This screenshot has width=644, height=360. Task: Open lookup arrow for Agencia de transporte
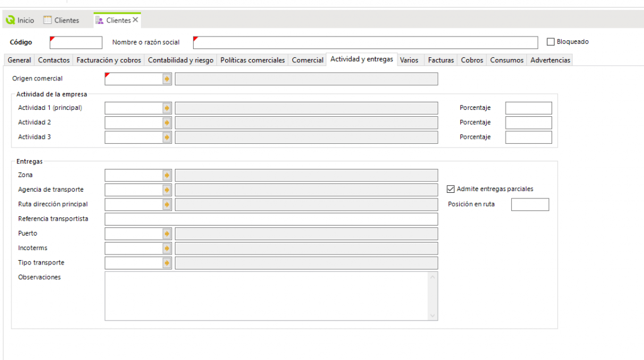167,190
